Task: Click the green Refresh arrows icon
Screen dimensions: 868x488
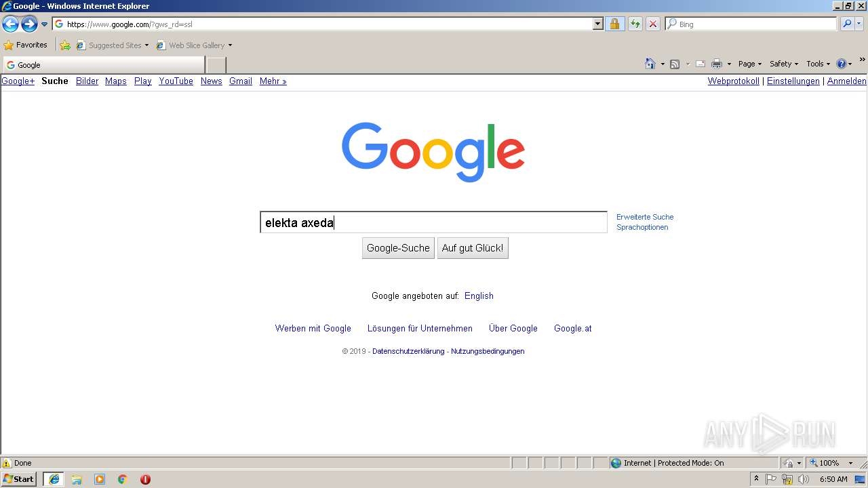Action: 635,24
